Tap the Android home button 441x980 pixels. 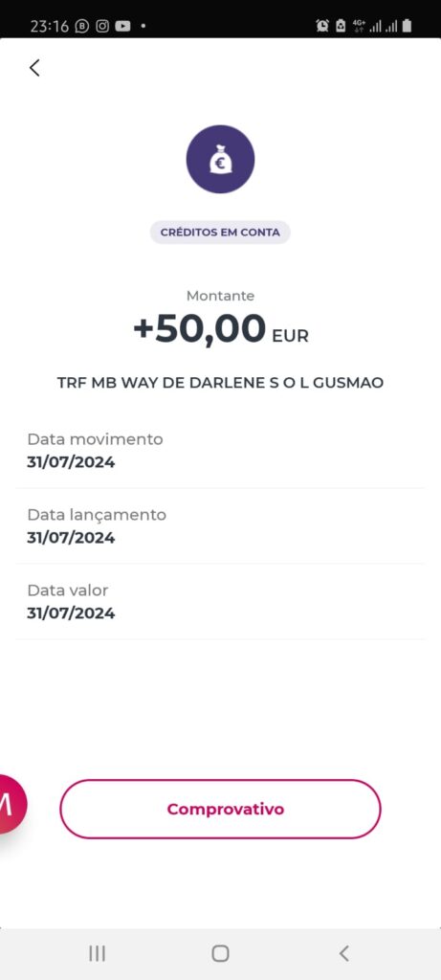click(220, 953)
